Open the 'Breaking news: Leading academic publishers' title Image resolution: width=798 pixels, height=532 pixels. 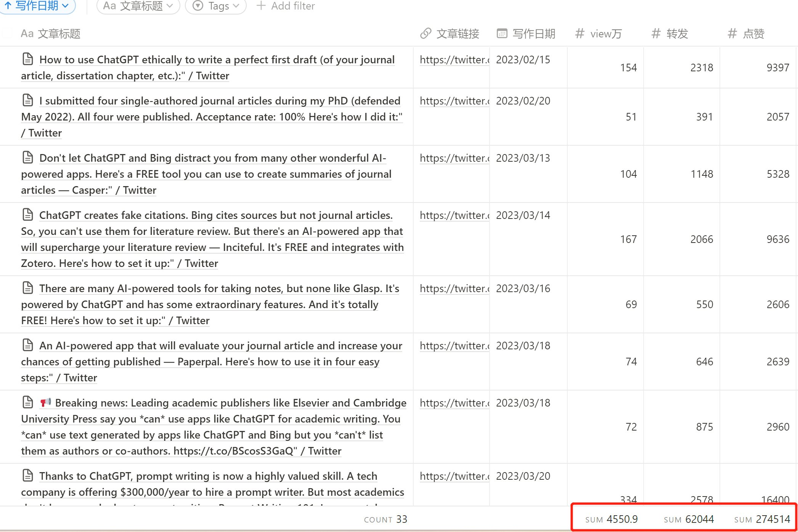(x=214, y=427)
